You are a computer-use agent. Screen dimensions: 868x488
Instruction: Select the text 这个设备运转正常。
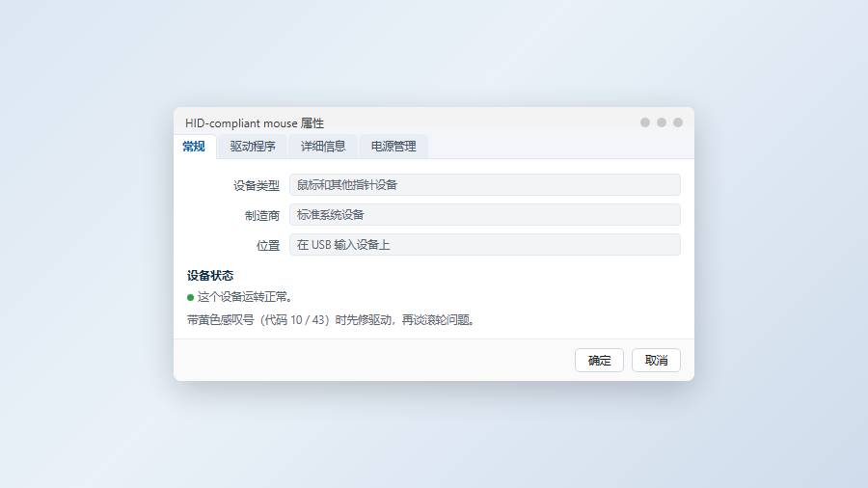(x=245, y=297)
